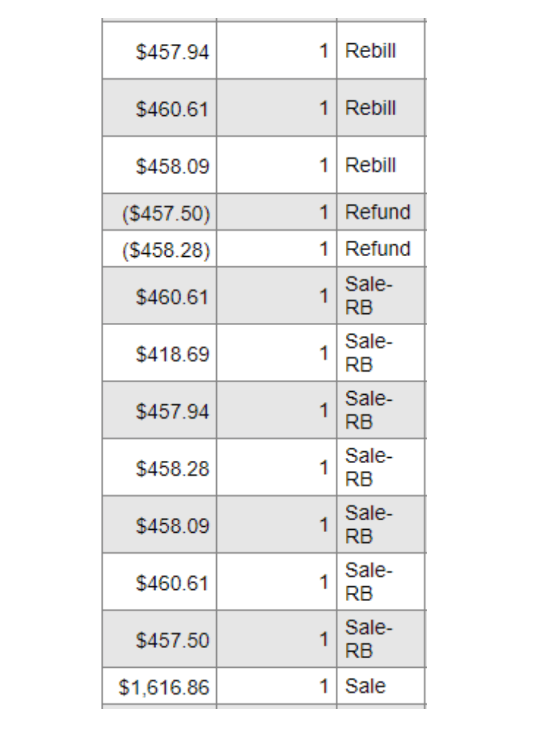
Task: Select the ($457.50) refund amount
Action: pyautogui.click(x=166, y=213)
